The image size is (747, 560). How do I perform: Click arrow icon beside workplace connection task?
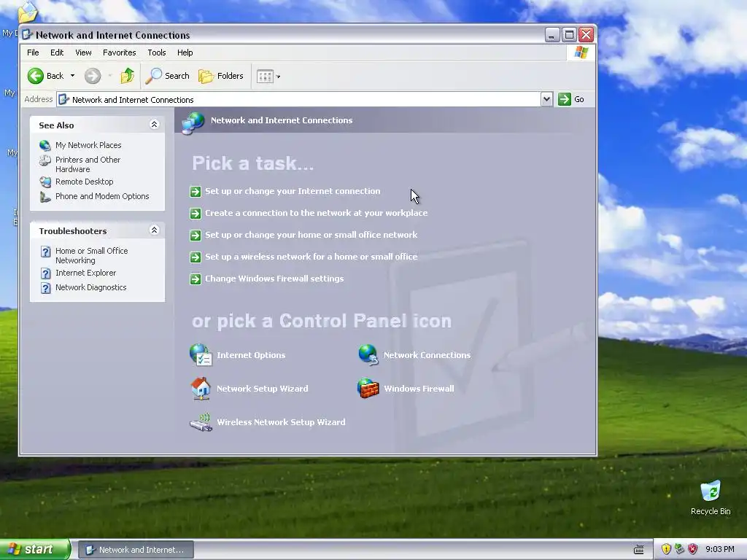coord(196,214)
